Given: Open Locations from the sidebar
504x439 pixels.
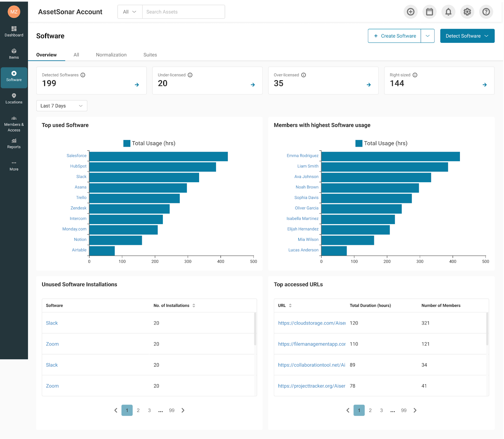Looking at the screenshot, I should click(x=14, y=98).
